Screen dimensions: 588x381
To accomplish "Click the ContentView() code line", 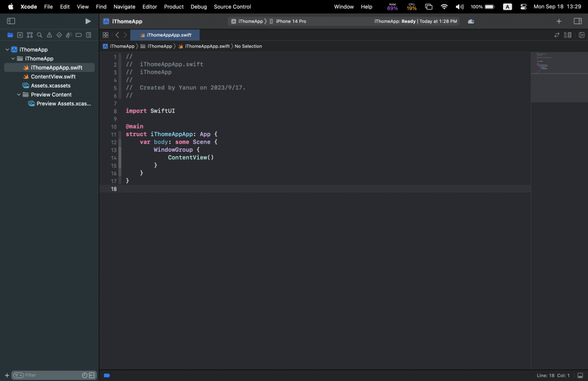I will coord(191,157).
